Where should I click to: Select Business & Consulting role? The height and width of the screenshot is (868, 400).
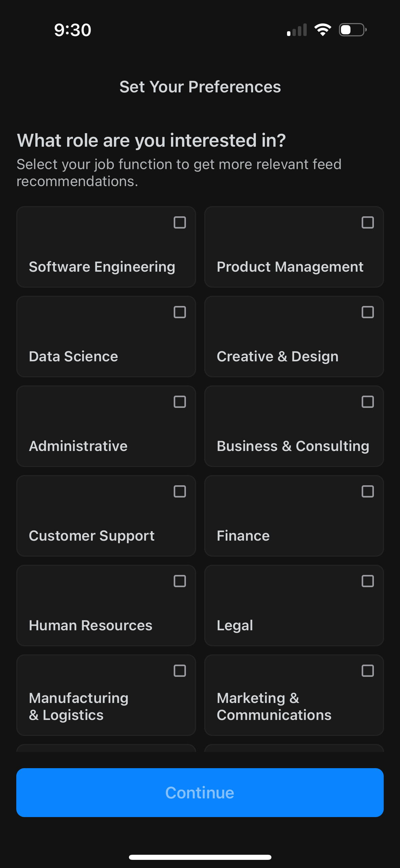click(367, 402)
